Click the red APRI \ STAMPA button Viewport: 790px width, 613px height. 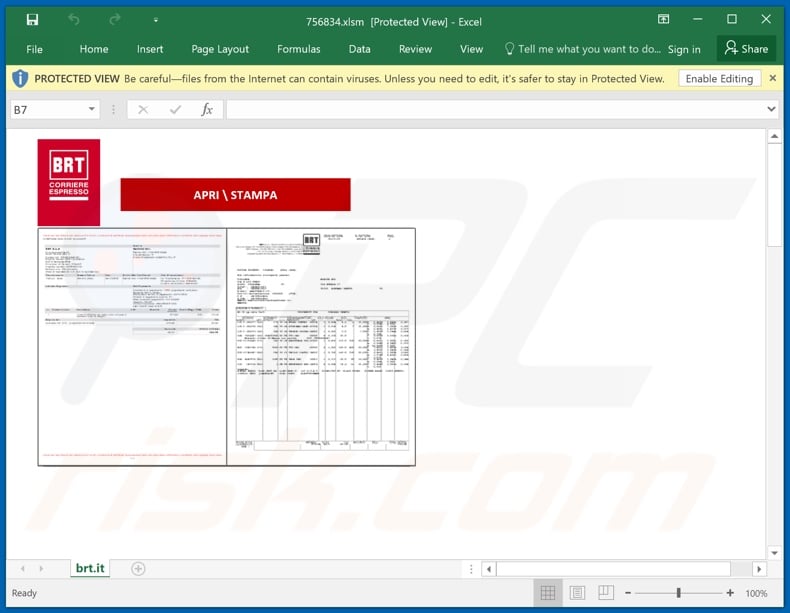pos(235,195)
